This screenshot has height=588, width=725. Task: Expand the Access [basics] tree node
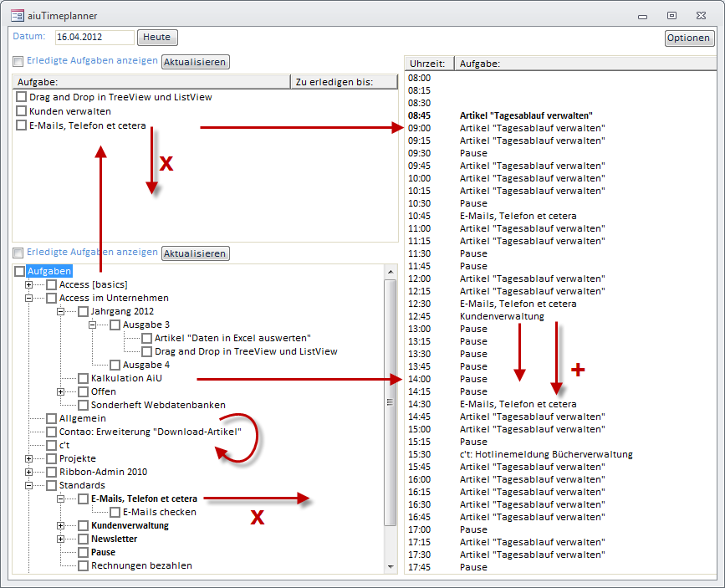click(29, 284)
